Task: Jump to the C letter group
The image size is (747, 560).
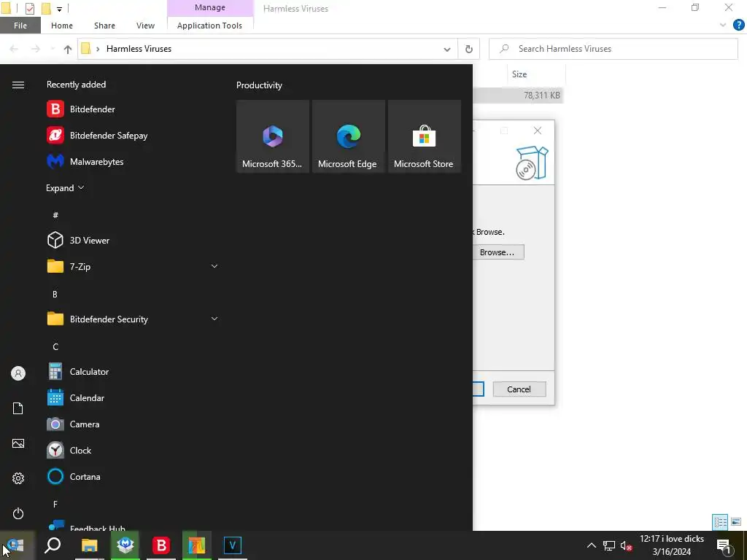Action: (55, 346)
